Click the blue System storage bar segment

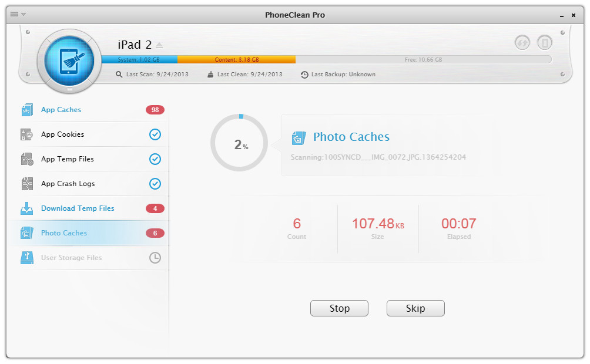pyautogui.click(x=139, y=59)
